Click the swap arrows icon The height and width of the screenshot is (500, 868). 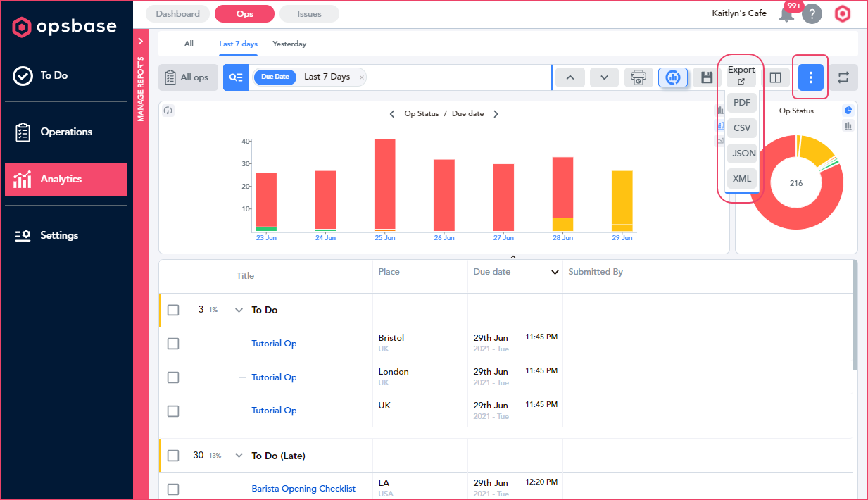tap(843, 77)
